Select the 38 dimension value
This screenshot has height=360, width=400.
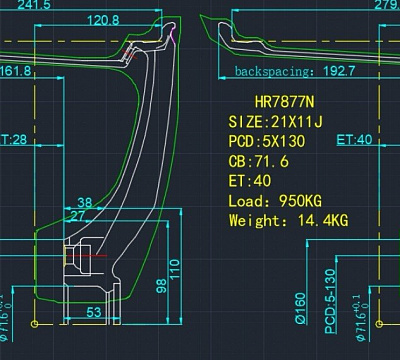(85, 202)
